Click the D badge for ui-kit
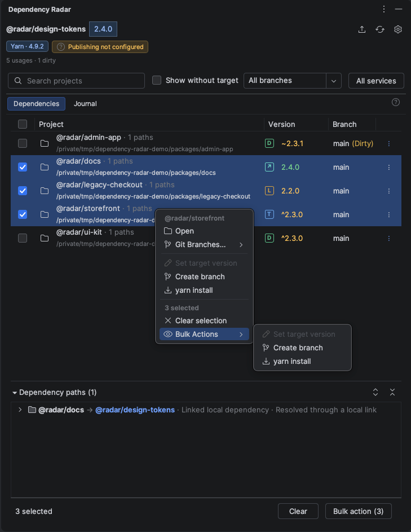411x532 pixels. point(269,238)
